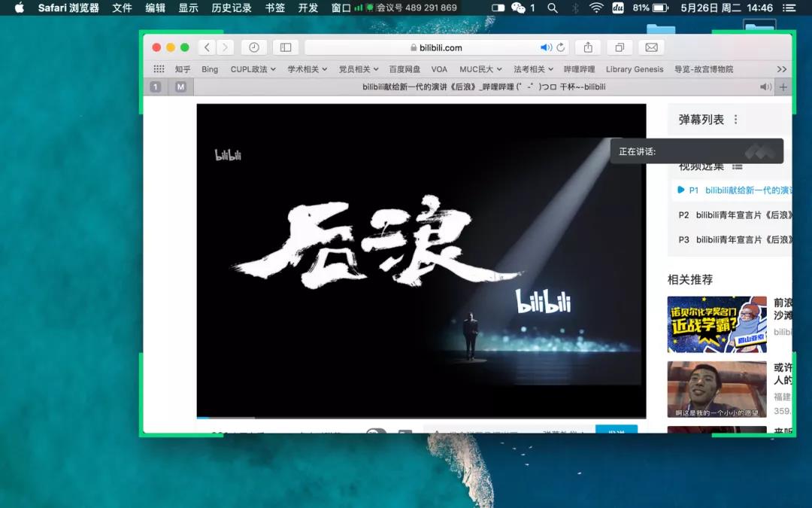Open Top Sites grid icon in favorites bar
The image size is (812, 508).
tap(159, 69)
